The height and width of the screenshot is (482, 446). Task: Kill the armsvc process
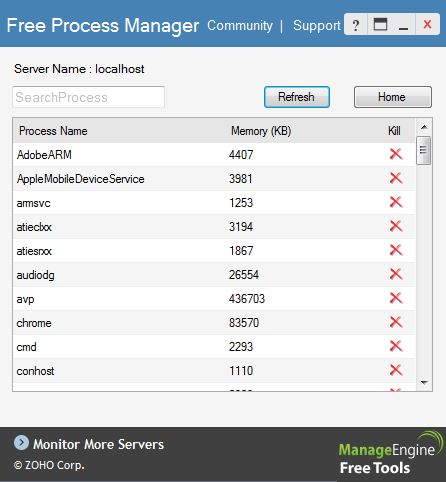[396, 202]
